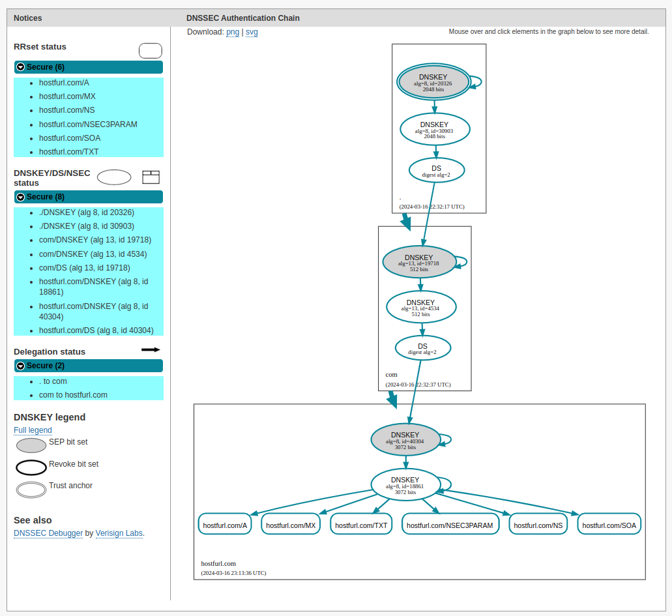Screen dimensions: 672x616
Task: Click the hostfurl.com/SOA RRset node
Action: [609, 525]
